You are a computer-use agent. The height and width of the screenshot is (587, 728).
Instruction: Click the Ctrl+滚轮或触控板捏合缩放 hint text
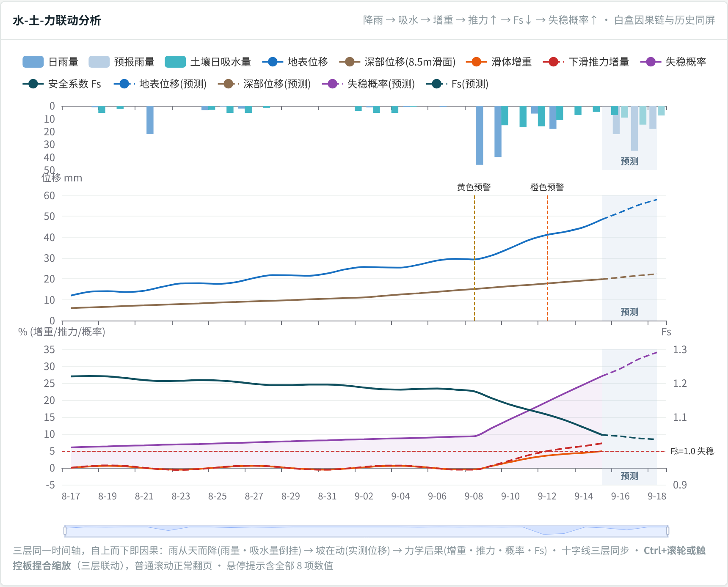359,558
